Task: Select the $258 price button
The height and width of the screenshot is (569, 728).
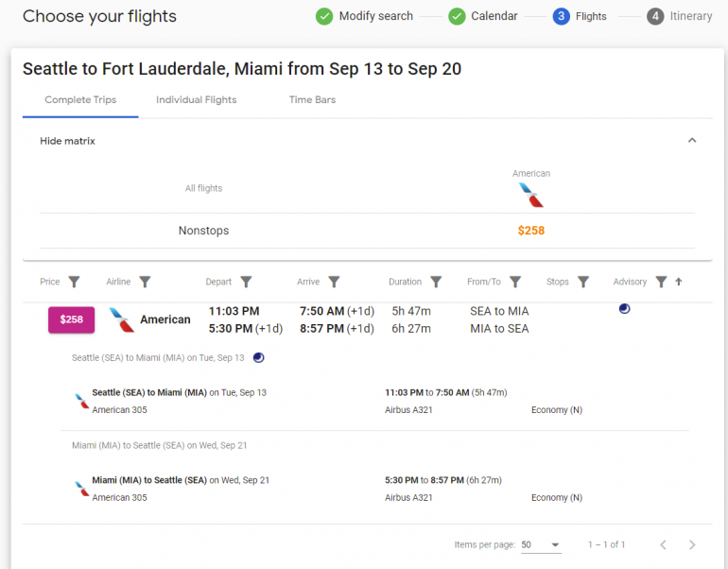Action: [x=72, y=319]
